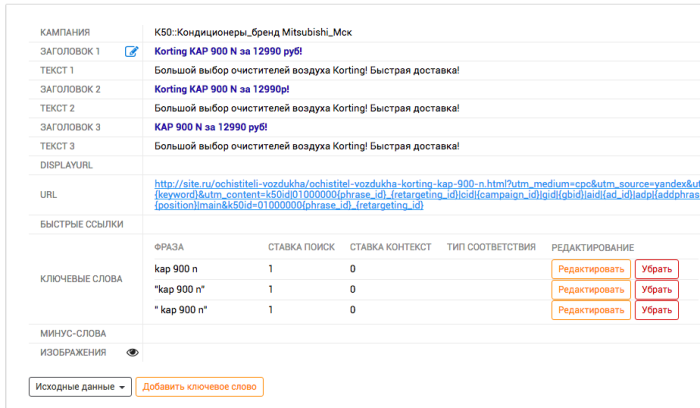The width and height of the screenshot is (700, 408).
Task: Click the "kap 900 n" phrase cell without leading space
Action: pos(179,290)
